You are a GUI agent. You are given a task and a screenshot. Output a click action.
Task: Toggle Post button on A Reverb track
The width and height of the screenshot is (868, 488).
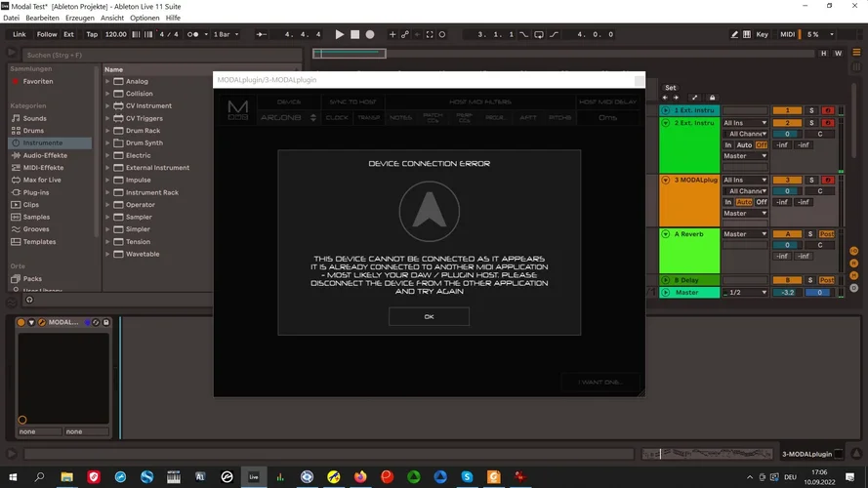pos(826,234)
